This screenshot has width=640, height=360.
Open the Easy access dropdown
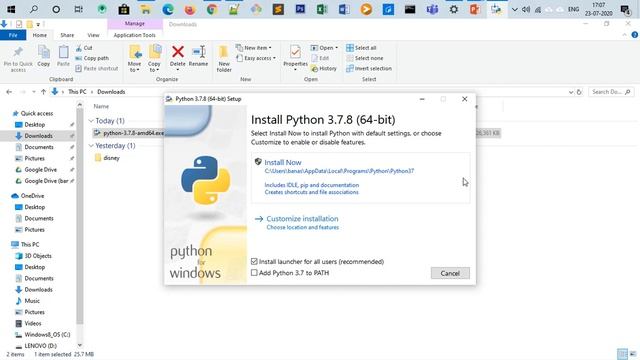[x=256, y=58]
